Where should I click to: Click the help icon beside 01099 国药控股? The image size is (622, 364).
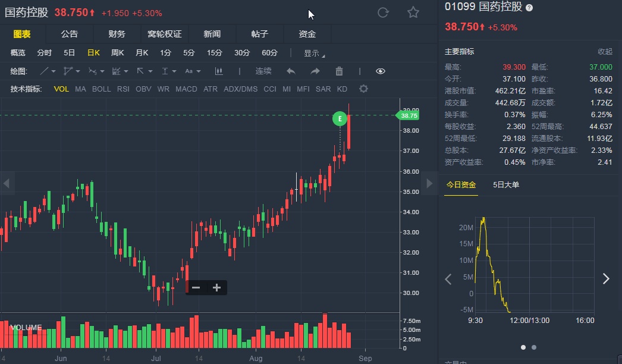(x=529, y=8)
